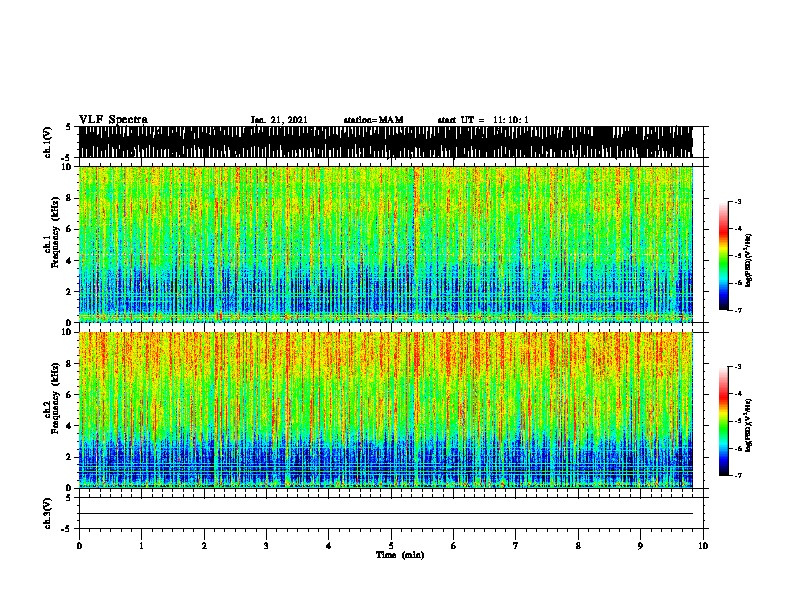The height and width of the screenshot is (612, 792).
Task: Click the "VLF Spectra" title text
Action: pyautogui.click(x=113, y=119)
